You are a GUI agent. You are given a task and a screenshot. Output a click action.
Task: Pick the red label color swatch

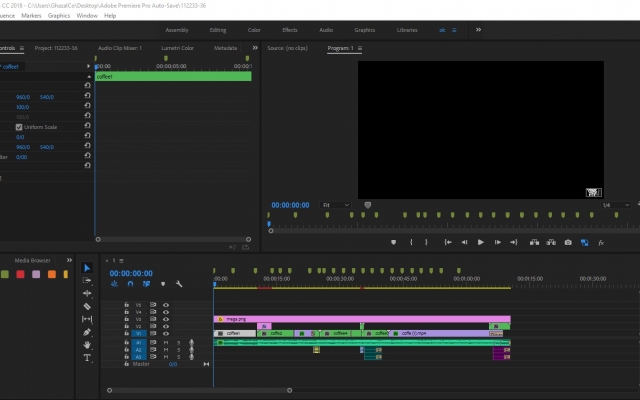click(20, 274)
